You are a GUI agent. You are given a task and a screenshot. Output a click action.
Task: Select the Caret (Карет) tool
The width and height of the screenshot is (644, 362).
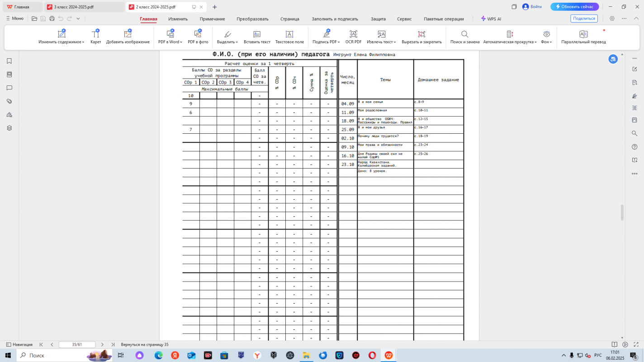coord(95,34)
